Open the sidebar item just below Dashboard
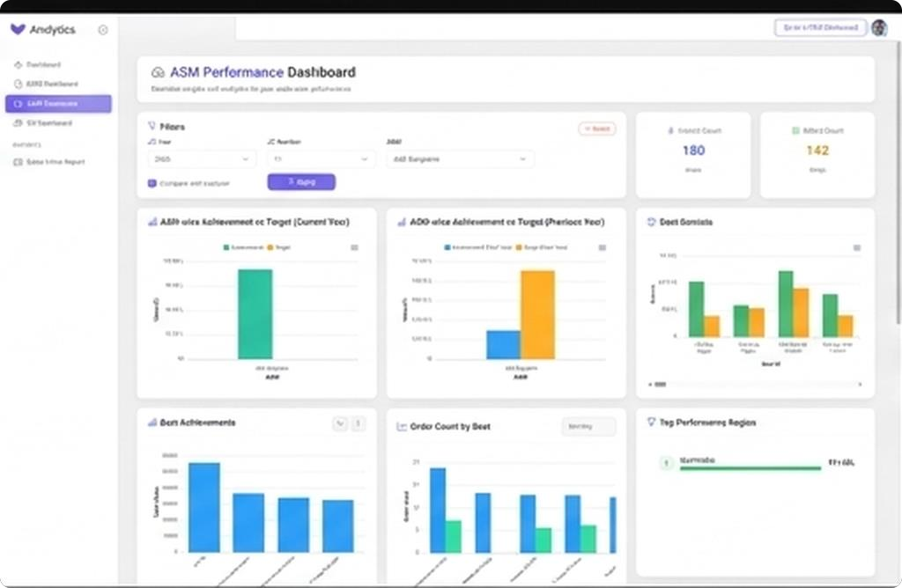Image resolution: width=902 pixels, height=588 pixels. click(x=59, y=84)
